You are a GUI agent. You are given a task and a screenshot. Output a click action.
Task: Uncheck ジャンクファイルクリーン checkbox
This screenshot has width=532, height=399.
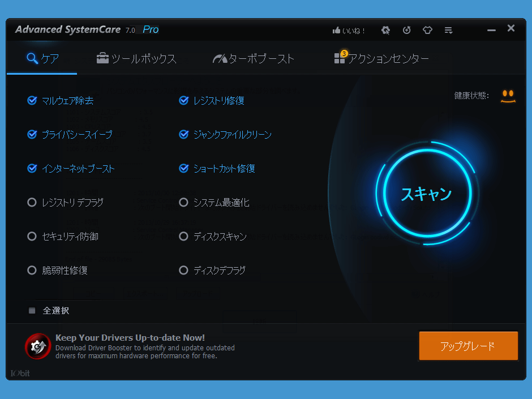183,134
